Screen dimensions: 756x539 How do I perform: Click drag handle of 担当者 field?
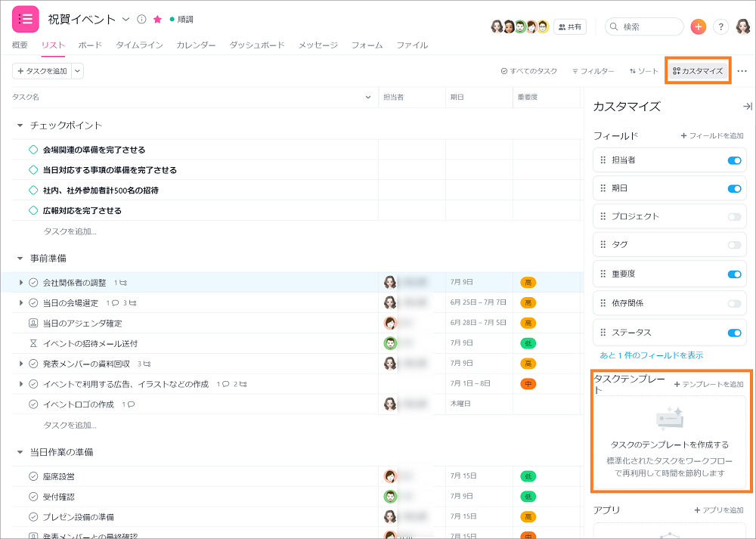[x=603, y=160]
